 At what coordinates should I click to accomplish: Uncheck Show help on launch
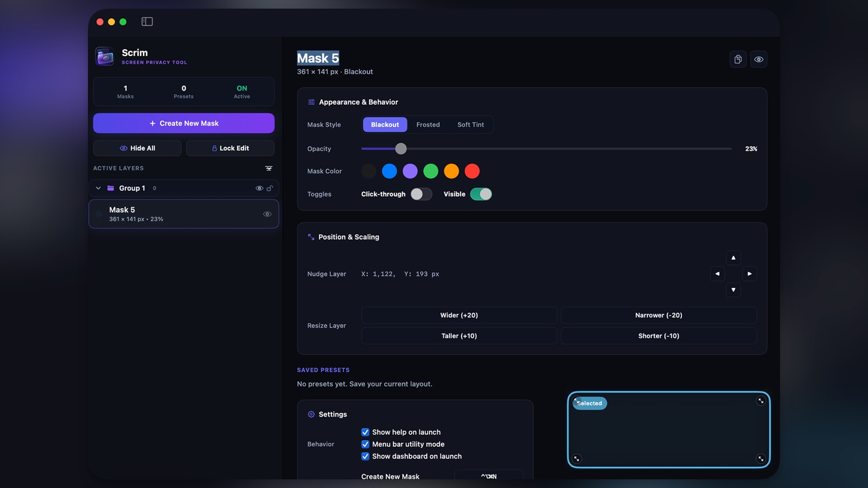coord(365,432)
